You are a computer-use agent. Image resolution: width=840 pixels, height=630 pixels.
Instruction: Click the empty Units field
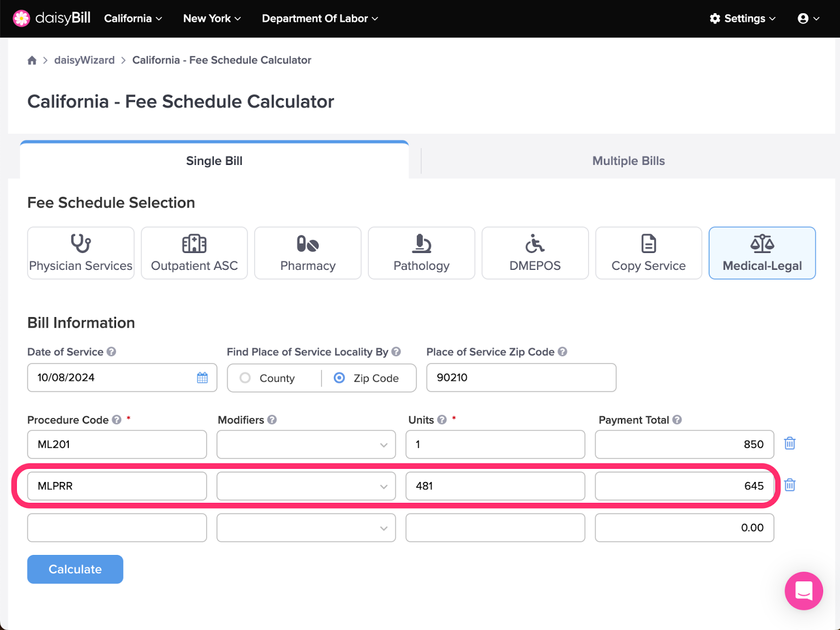[x=495, y=528]
